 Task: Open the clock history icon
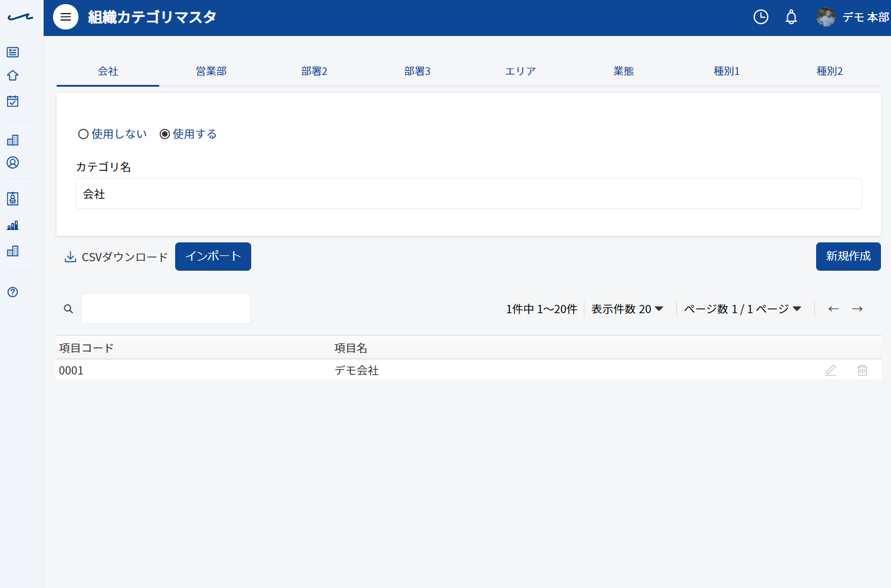click(761, 17)
